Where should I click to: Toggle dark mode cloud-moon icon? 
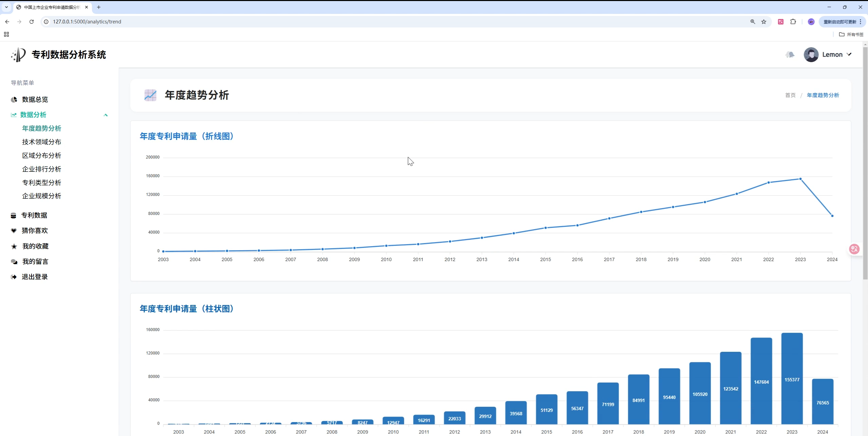click(x=790, y=54)
